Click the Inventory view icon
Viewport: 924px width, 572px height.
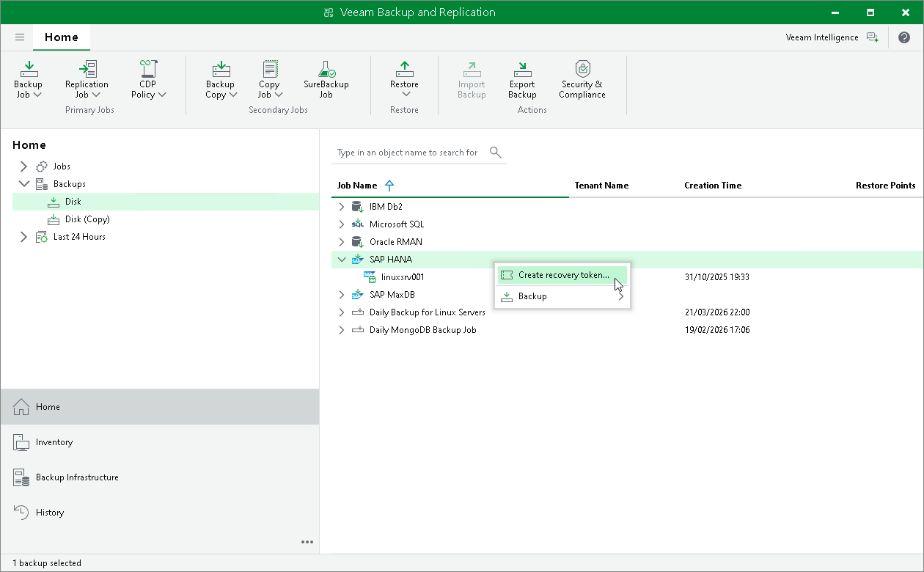tap(21, 442)
